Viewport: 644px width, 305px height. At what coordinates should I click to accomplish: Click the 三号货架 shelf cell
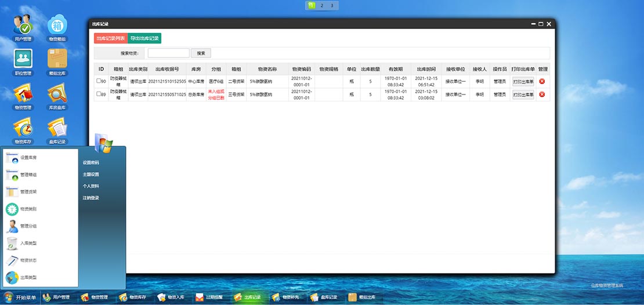[236, 95]
